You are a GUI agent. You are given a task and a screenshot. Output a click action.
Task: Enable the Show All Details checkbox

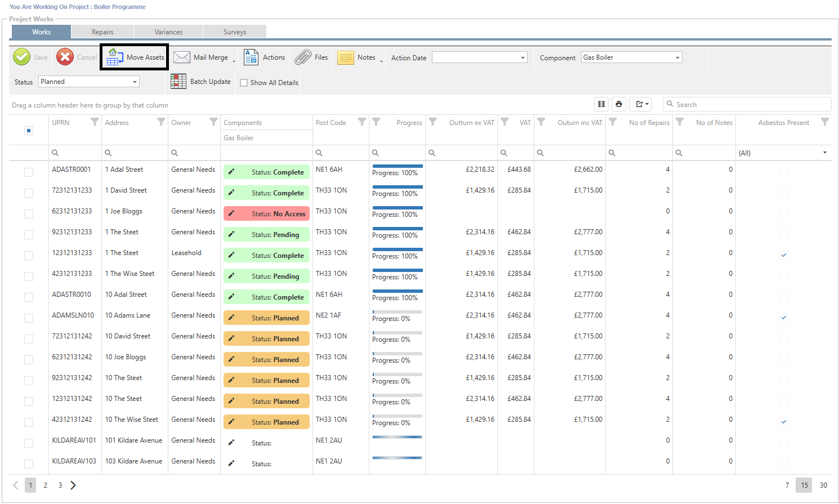coord(244,83)
